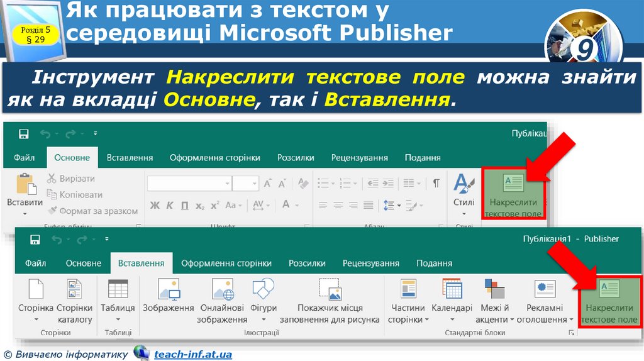The width and height of the screenshot is (644, 361).
Task: Switch to the Основне tab in the lower window
Action: tap(84, 264)
